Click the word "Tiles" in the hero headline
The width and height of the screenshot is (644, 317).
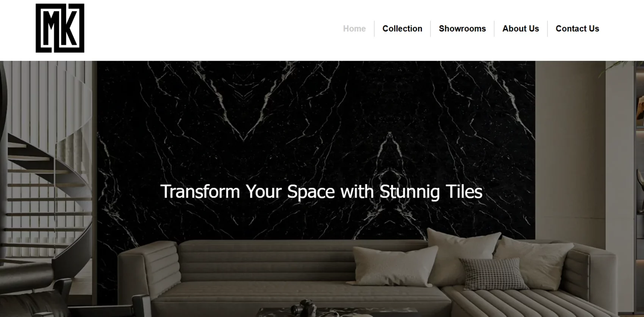pos(464,191)
